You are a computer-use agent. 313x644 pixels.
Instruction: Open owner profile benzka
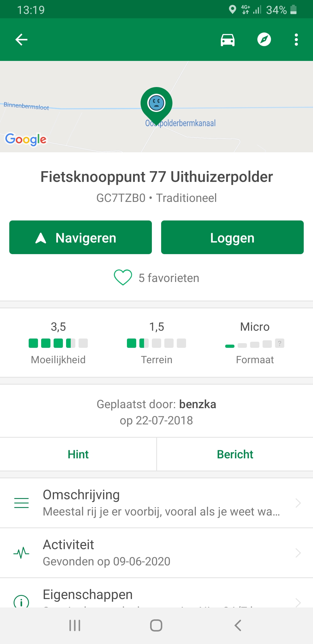198,404
